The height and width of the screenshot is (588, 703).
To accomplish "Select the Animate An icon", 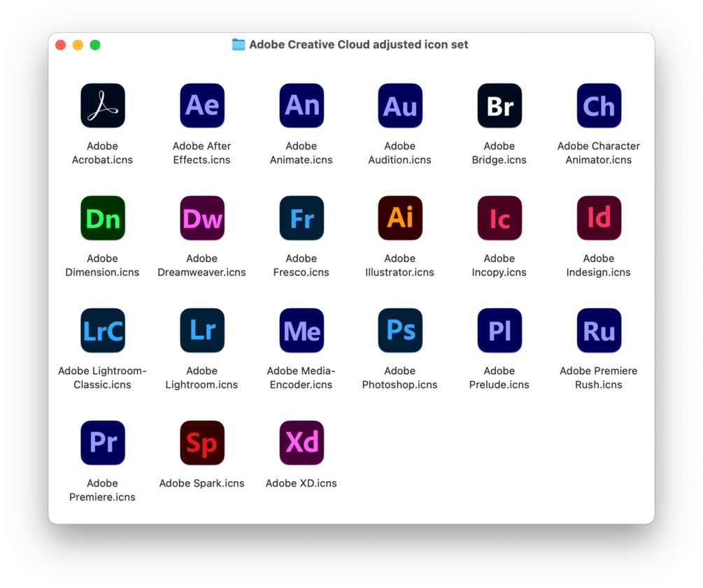I will pos(301,106).
